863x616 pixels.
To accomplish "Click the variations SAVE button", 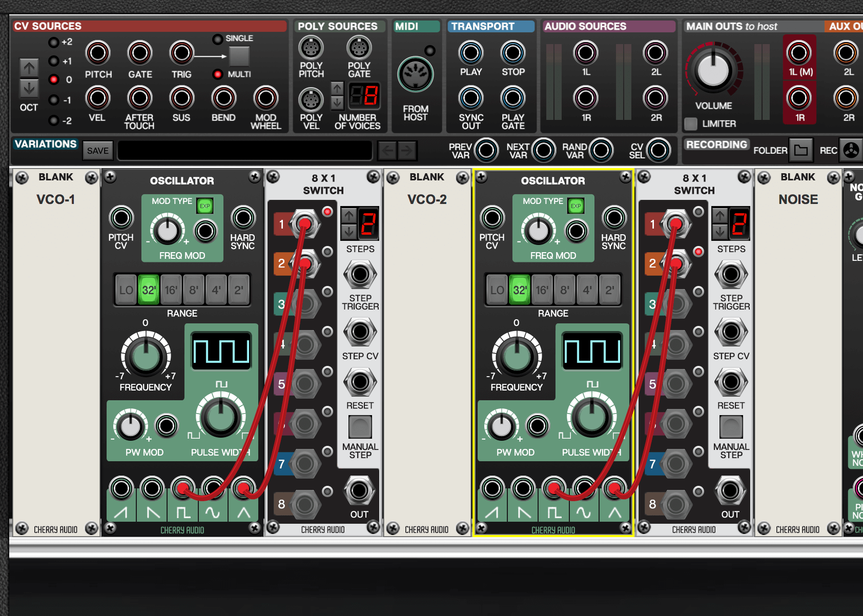I will point(97,151).
